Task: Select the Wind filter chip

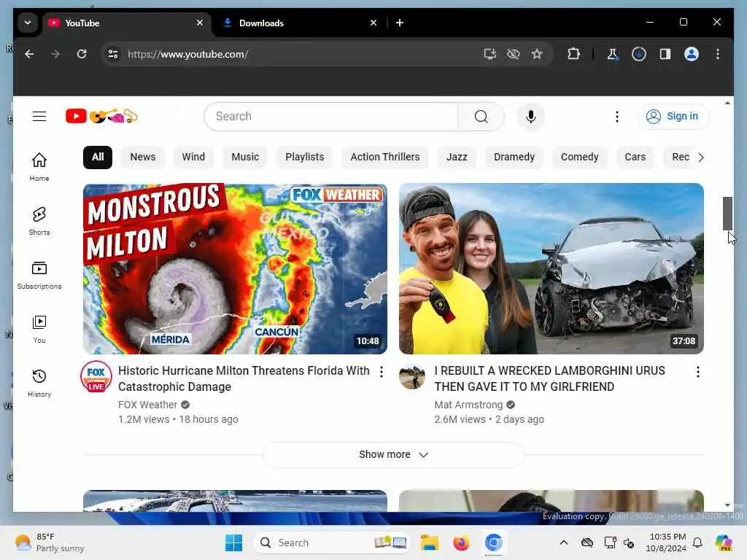Action: [193, 157]
